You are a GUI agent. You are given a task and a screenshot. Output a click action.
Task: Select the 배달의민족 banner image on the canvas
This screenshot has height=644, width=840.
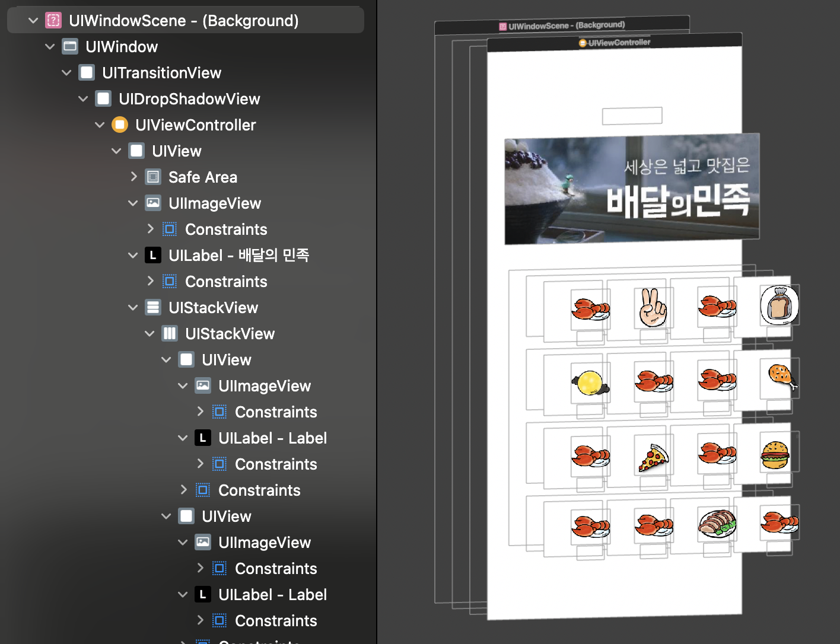coord(632,189)
